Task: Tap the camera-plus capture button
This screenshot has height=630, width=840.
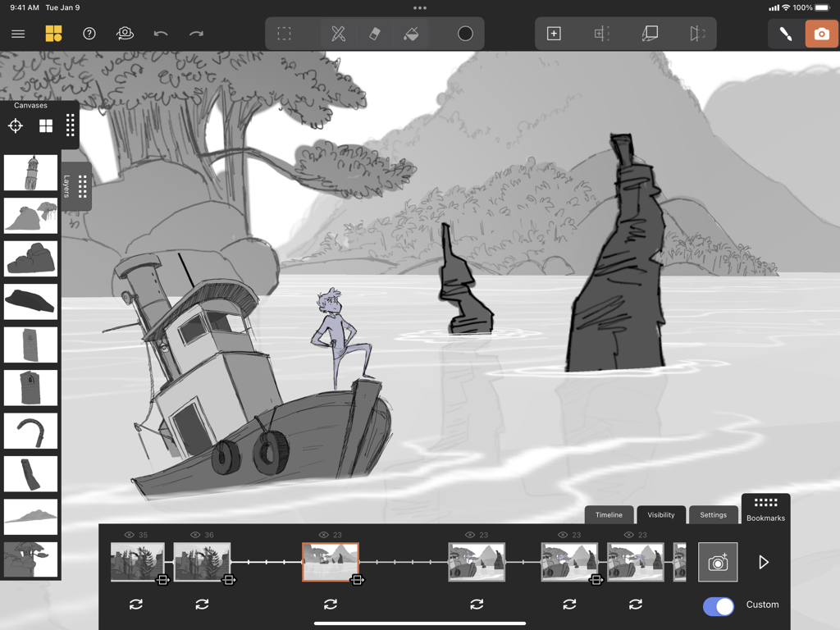Action: coord(718,562)
